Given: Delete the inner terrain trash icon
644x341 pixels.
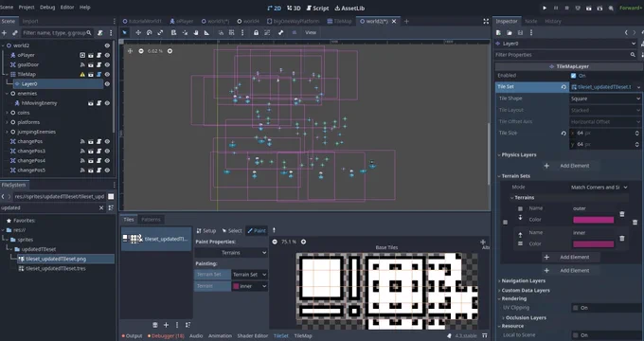Looking at the screenshot, I should (622, 238).
